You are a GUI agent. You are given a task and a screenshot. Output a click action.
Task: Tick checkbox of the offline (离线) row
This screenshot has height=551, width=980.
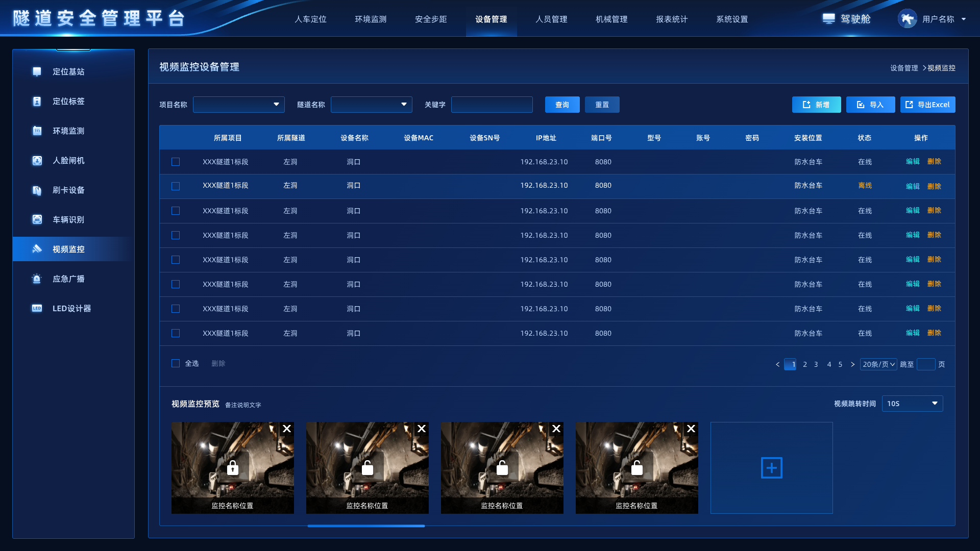pyautogui.click(x=176, y=186)
